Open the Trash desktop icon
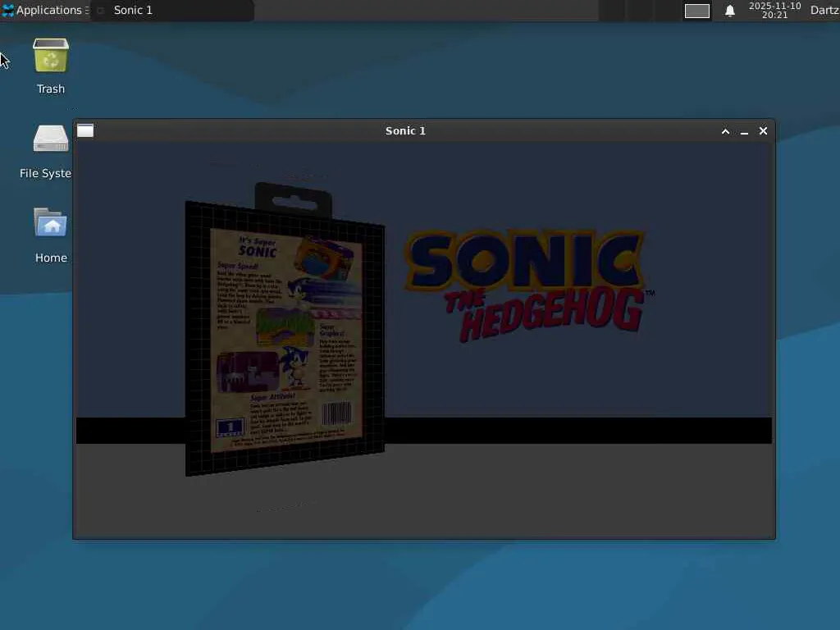840x630 pixels. point(51,66)
